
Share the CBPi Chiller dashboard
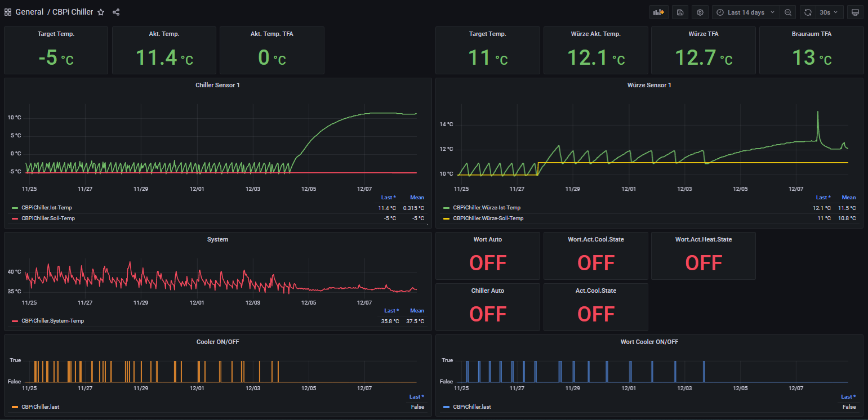coord(116,12)
